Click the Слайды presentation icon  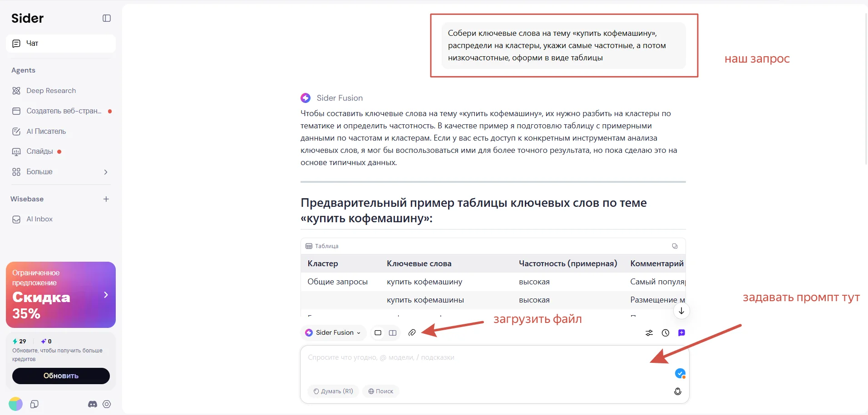(16, 151)
